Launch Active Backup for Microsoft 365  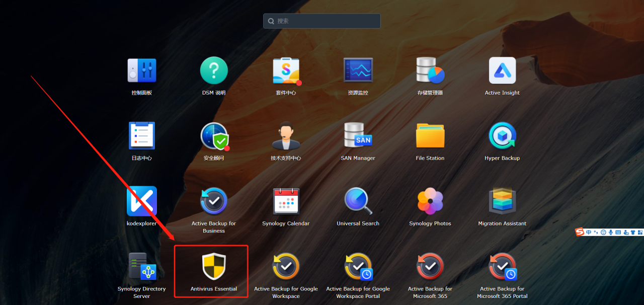[x=430, y=266]
